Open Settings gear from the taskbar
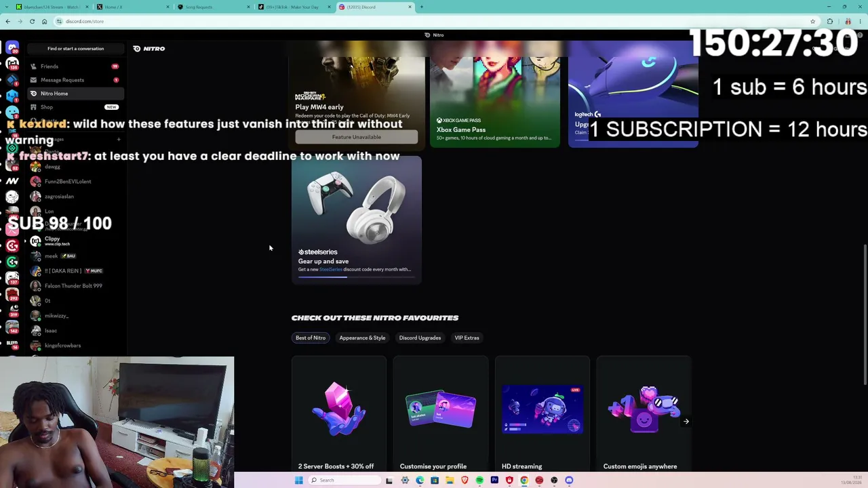 pyautogui.click(x=405, y=481)
